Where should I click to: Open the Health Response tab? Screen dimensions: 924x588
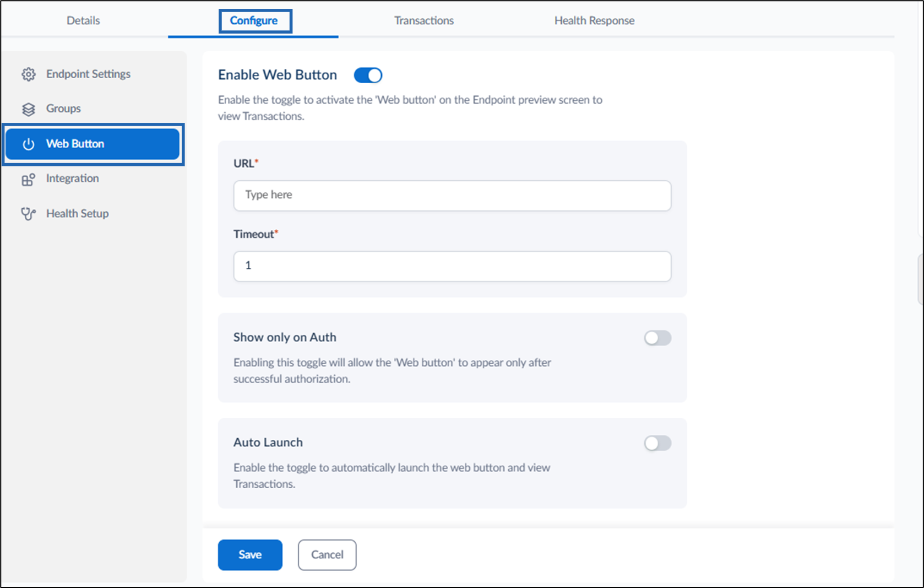(594, 20)
